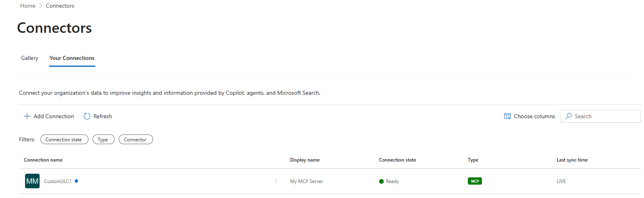644x198 pixels.
Task: Open the Connection state filter
Action: pyautogui.click(x=64, y=139)
